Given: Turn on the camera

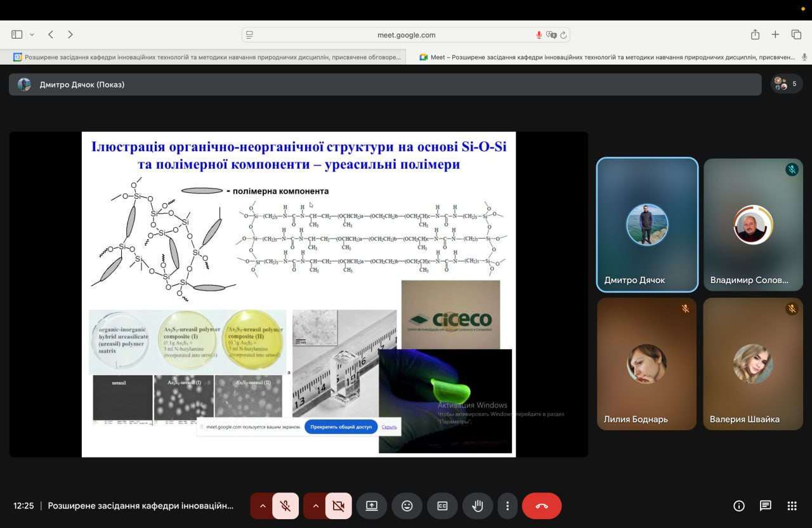Looking at the screenshot, I should click(338, 506).
